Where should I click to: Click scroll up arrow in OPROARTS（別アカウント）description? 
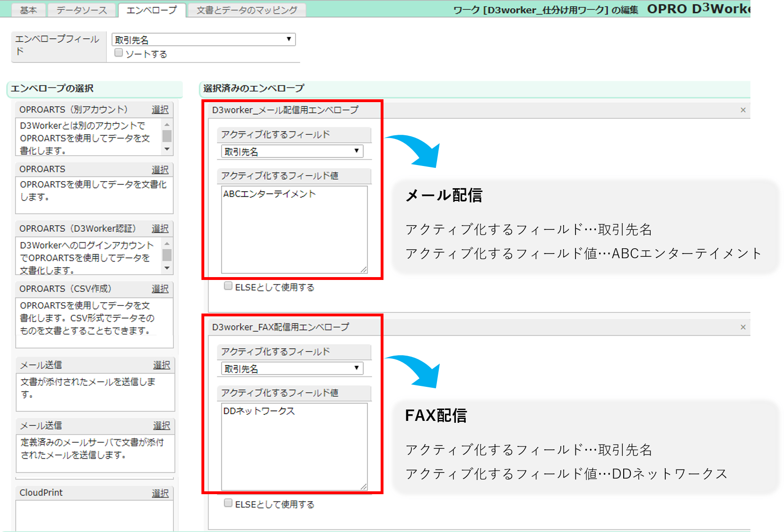(167, 124)
